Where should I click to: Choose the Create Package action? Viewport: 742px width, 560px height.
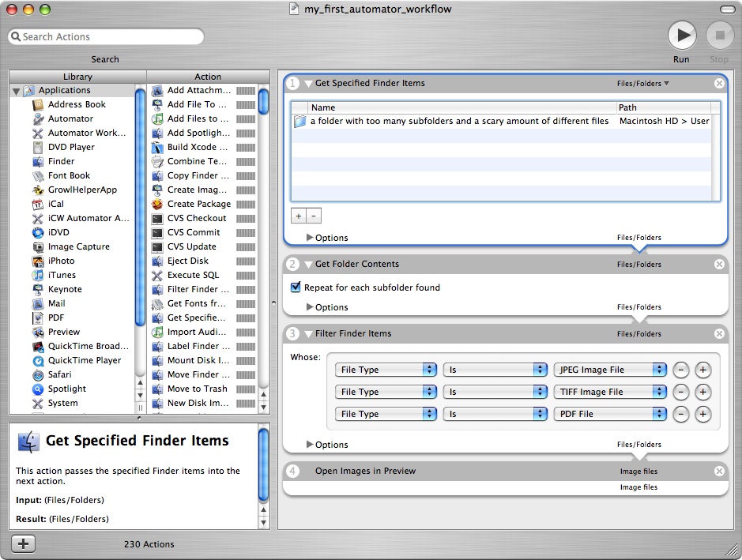pos(199,203)
